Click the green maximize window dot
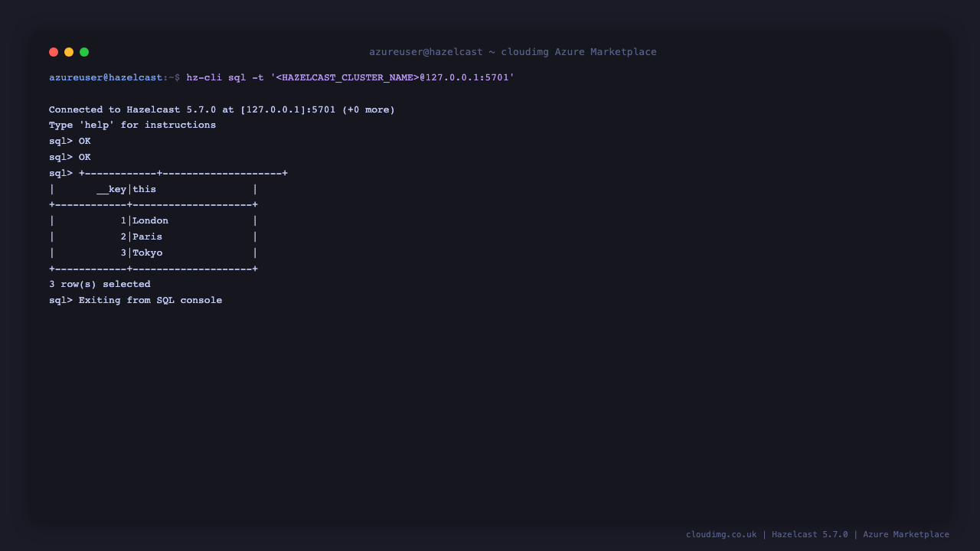The image size is (980, 551). (84, 52)
